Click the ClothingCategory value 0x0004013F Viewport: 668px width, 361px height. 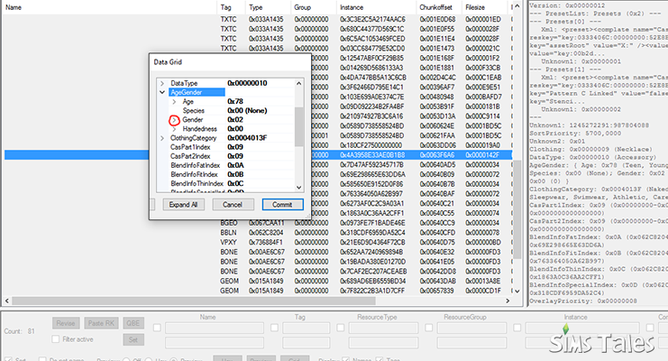[247, 138]
